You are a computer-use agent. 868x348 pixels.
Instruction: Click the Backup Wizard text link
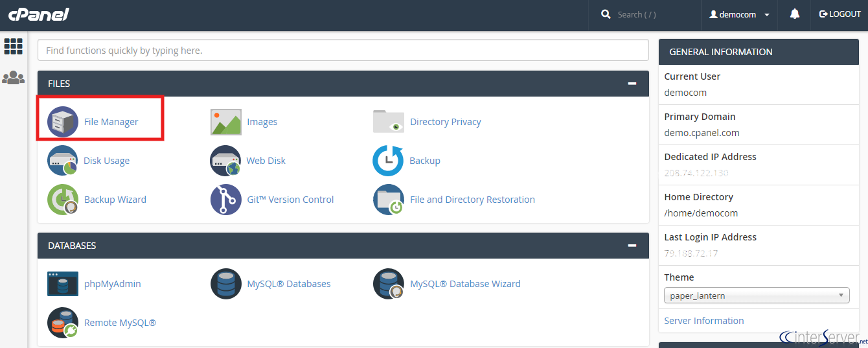pyautogui.click(x=115, y=200)
